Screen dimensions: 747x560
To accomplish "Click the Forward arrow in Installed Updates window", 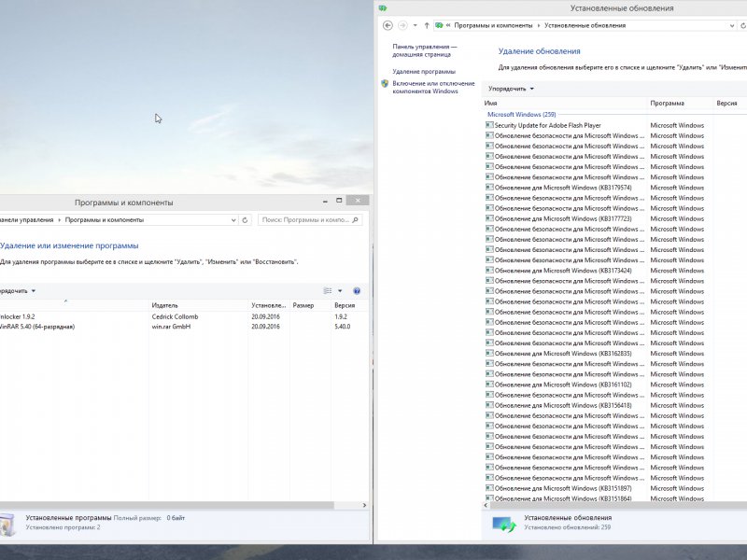I will (402, 26).
